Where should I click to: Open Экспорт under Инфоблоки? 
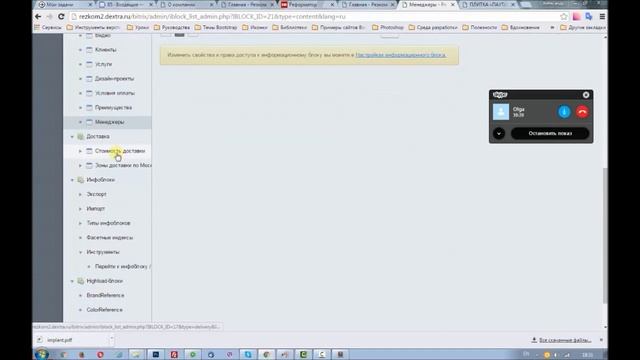[x=96, y=194]
